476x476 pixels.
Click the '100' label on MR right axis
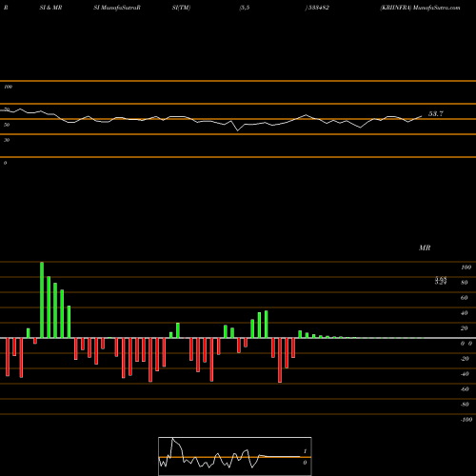466,268
